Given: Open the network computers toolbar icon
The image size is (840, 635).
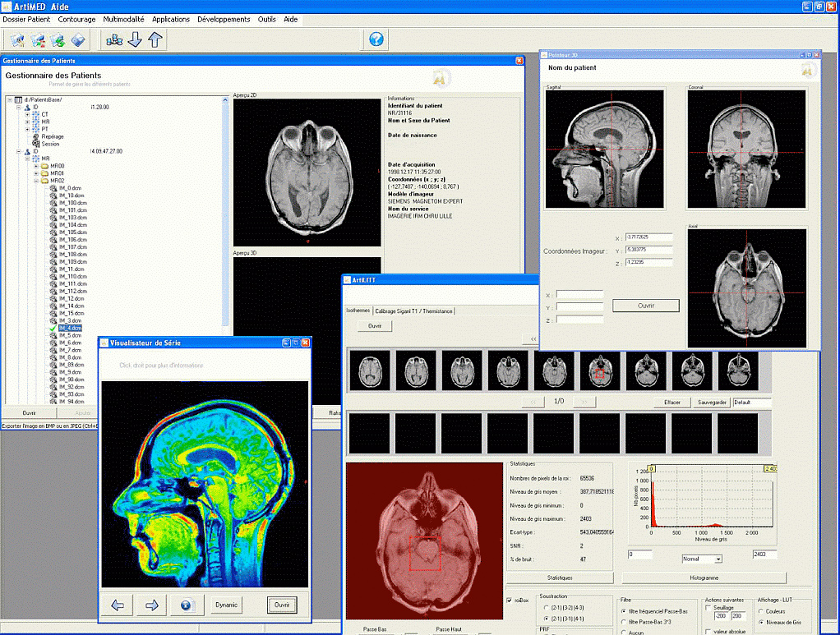Looking at the screenshot, I should 114,39.
